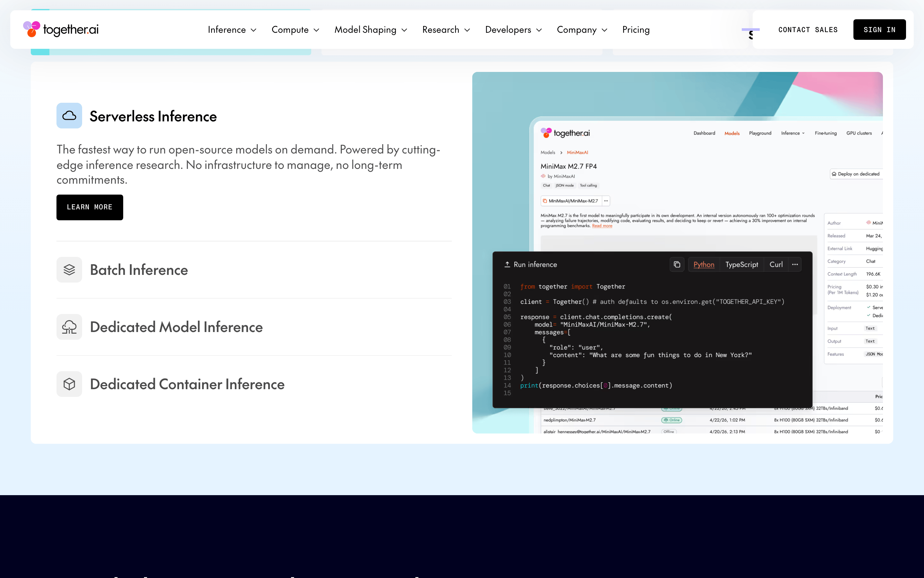Screen dimensions: 924x578
Task: Click the Batch Inference layers icon
Action: (69, 269)
